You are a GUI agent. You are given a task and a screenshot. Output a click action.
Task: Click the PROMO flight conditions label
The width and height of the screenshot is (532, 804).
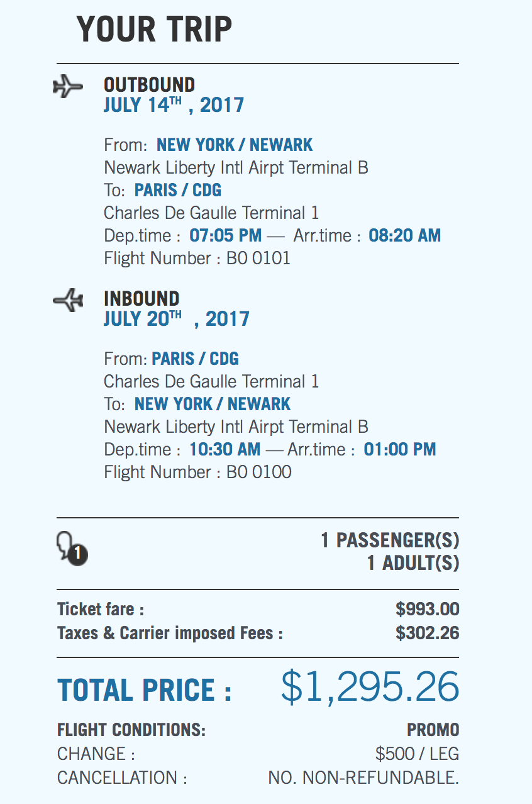coord(433,730)
